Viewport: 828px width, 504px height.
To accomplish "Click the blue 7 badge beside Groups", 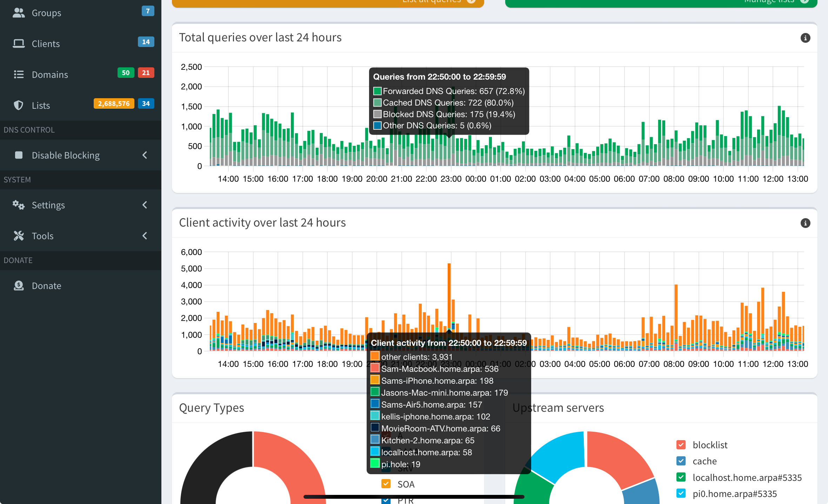I will pyautogui.click(x=148, y=11).
